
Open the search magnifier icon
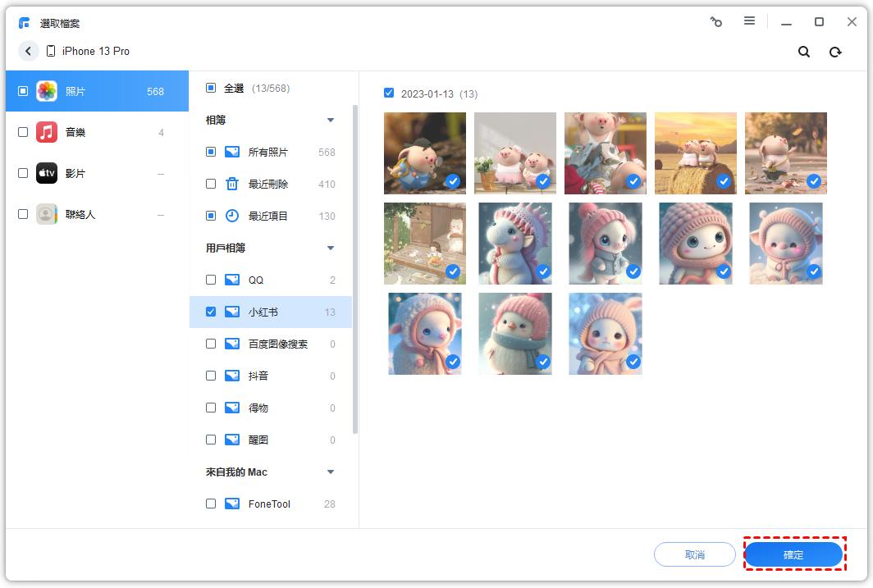pyautogui.click(x=804, y=52)
